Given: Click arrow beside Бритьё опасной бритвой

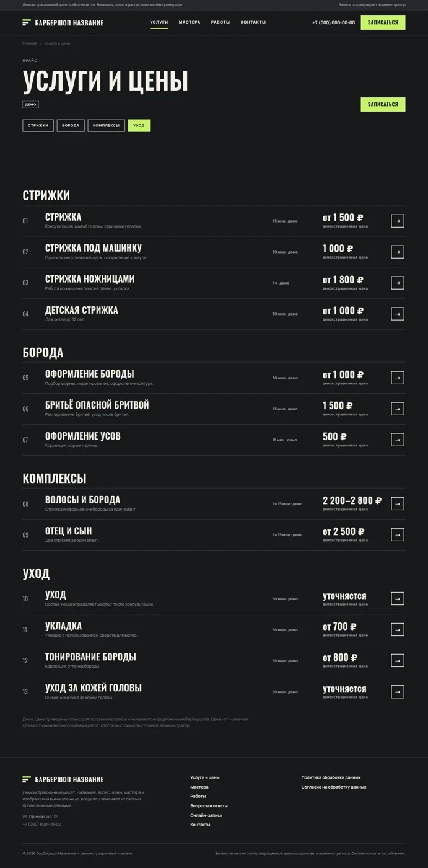Looking at the screenshot, I should click(x=398, y=409).
